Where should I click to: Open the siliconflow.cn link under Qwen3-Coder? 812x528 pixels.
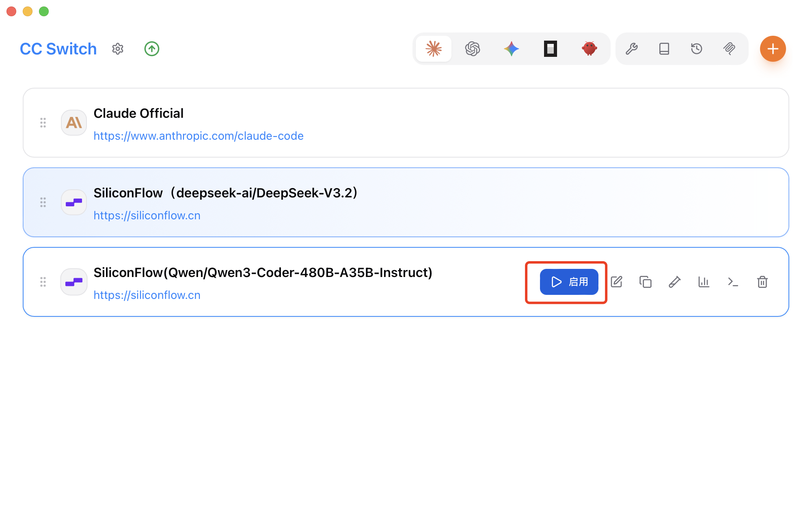(147, 295)
